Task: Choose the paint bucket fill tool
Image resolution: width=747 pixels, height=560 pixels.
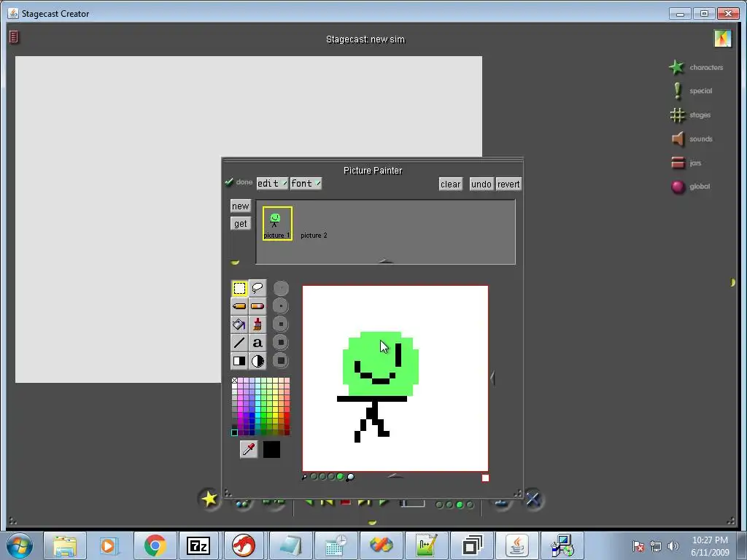Action: coord(239,324)
